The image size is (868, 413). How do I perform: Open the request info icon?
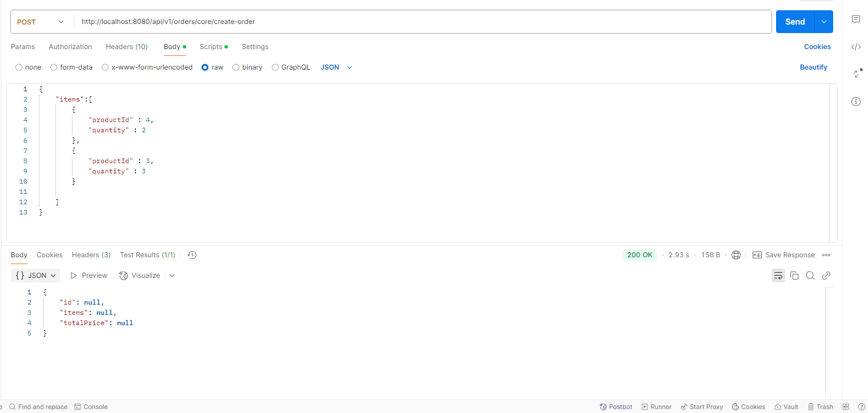[855, 102]
